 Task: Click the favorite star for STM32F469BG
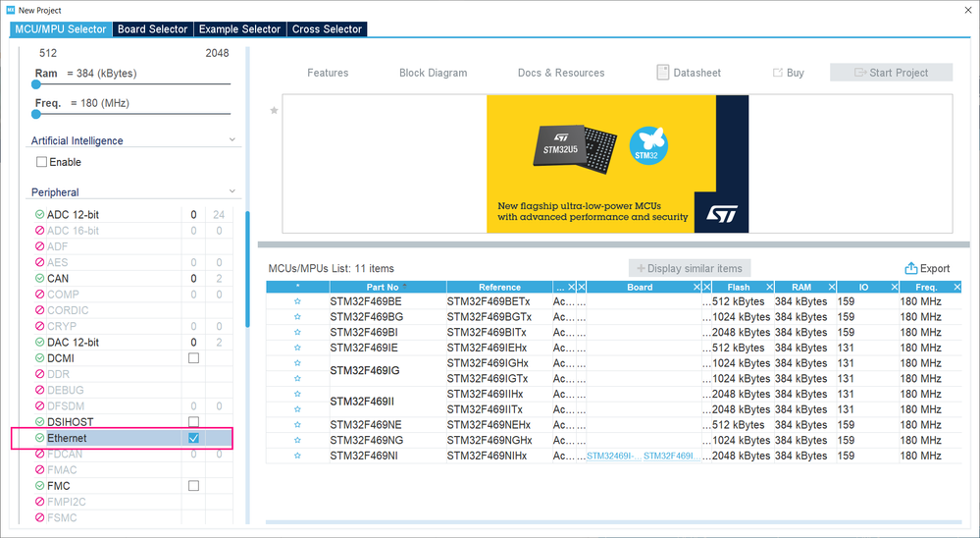[297, 317]
